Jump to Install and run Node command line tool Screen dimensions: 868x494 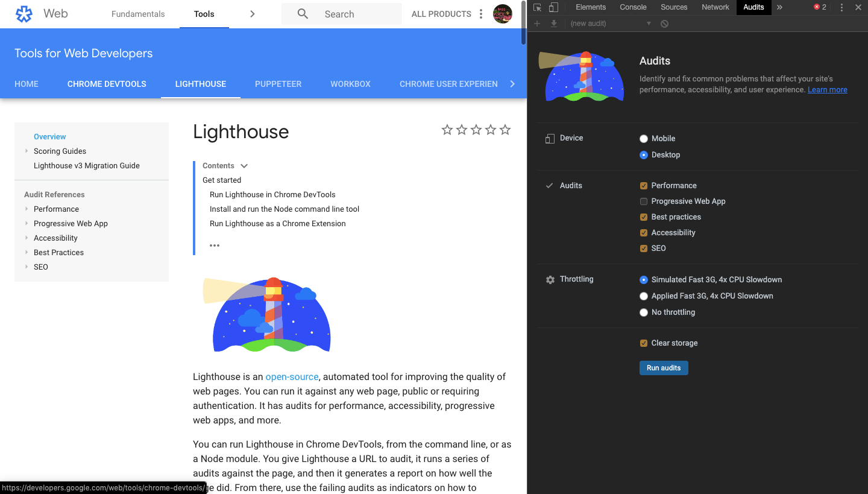tap(285, 209)
